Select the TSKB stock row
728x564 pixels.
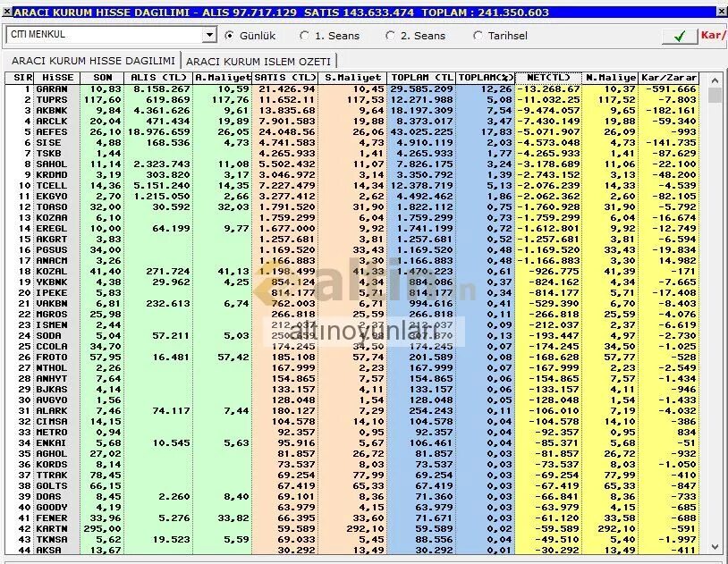pyautogui.click(x=352, y=153)
